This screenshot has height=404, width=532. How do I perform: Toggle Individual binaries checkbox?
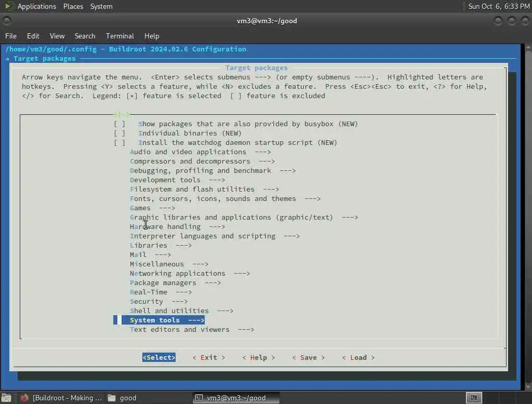click(119, 133)
